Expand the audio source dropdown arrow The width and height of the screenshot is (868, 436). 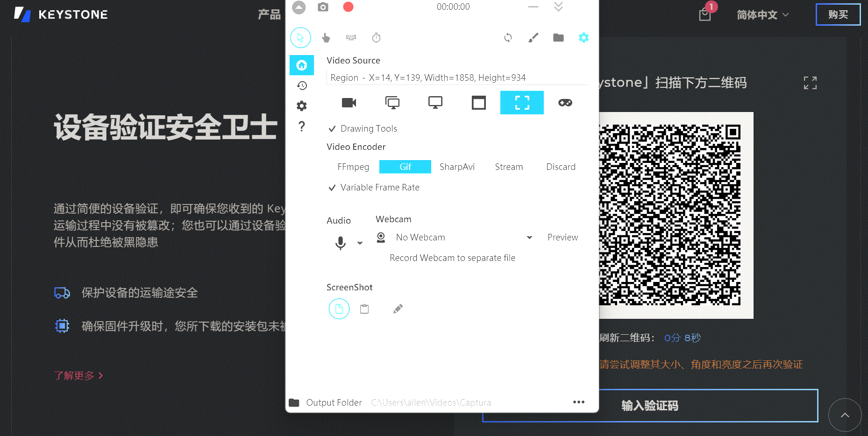[360, 243]
